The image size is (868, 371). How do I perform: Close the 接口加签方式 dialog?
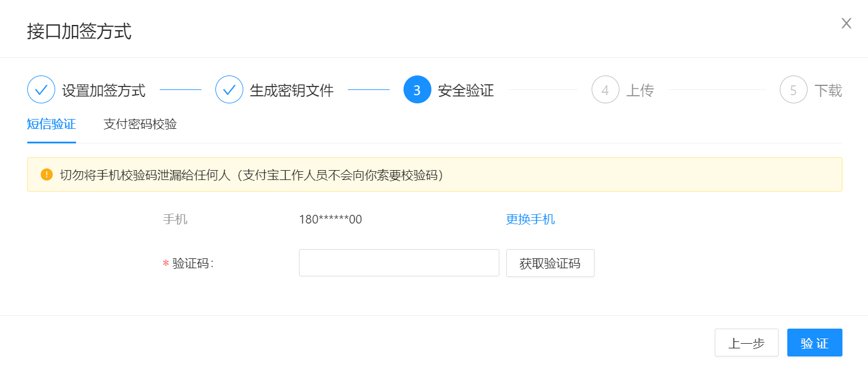click(x=846, y=23)
